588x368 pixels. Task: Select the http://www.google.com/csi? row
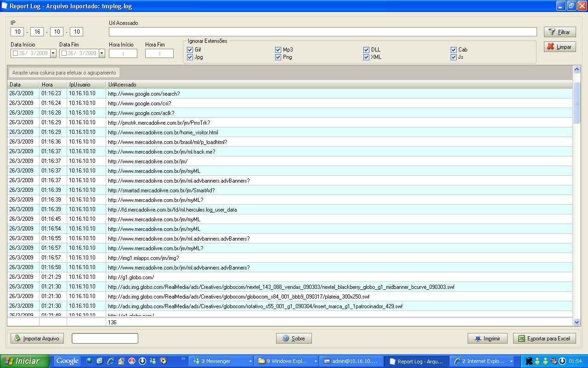click(x=290, y=103)
